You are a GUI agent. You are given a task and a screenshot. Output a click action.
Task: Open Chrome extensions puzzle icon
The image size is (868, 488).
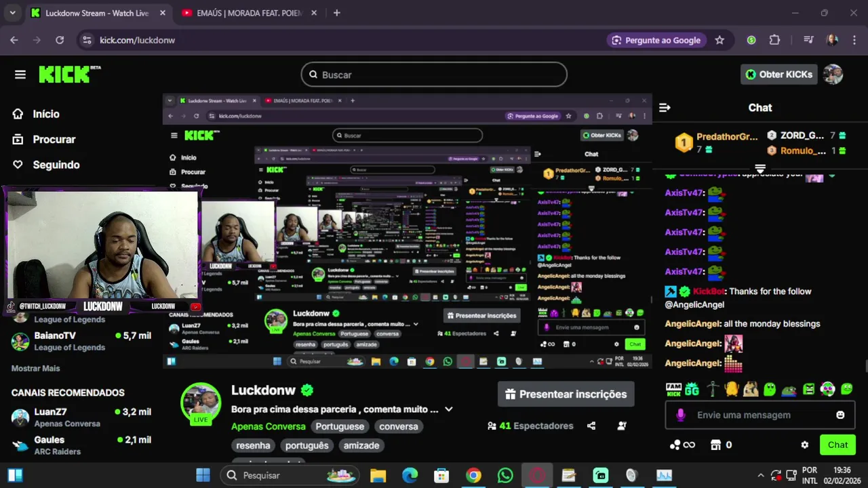click(774, 40)
